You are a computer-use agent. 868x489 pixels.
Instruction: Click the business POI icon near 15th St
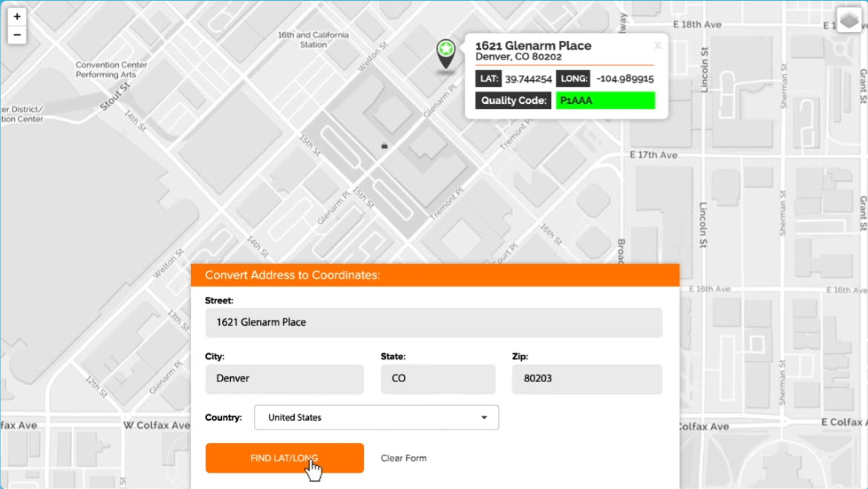coord(384,145)
